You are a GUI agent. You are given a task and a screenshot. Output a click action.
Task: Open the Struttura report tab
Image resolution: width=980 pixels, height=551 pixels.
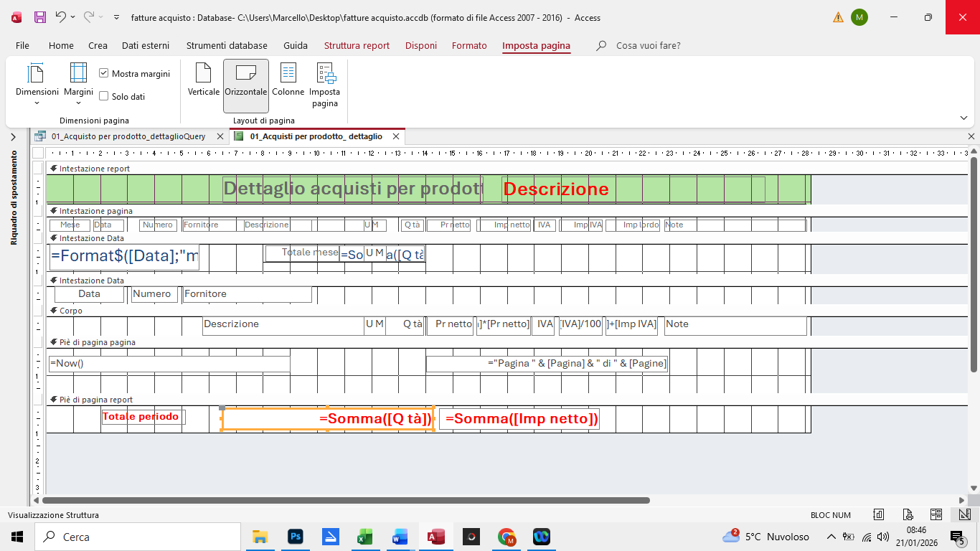pos(357,45)
